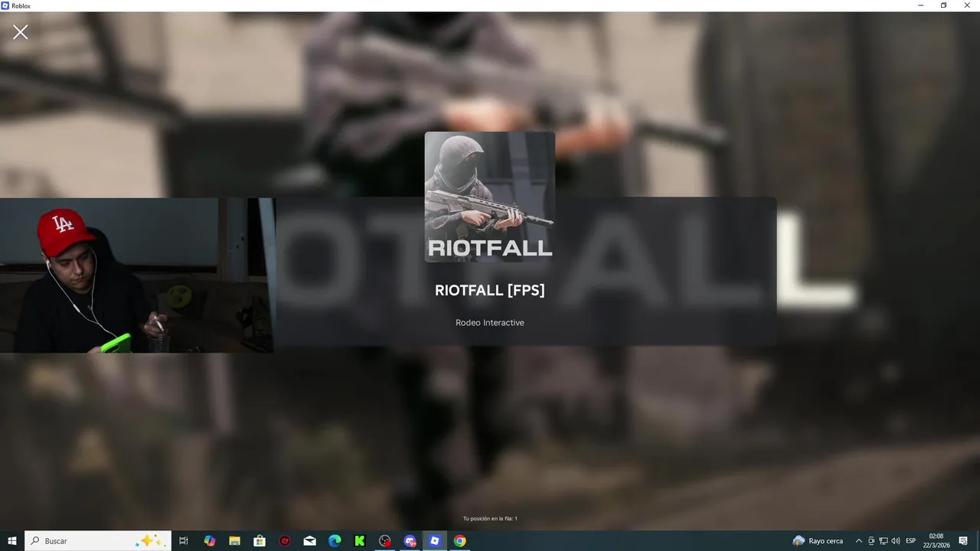
Task: Open Google Chrome from the taskbar
Action: coord(459,541)
